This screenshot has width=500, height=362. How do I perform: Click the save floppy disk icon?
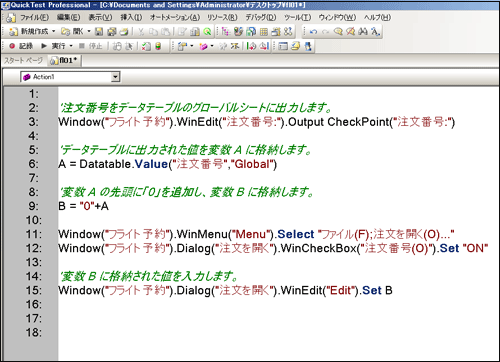click(99, 32)
